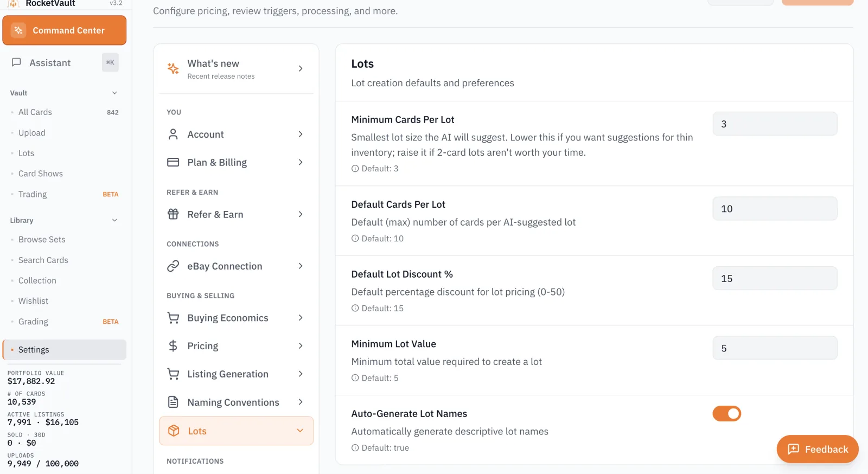
Task: Click the Buying Economics cart icon
Action: pos(173,318)
